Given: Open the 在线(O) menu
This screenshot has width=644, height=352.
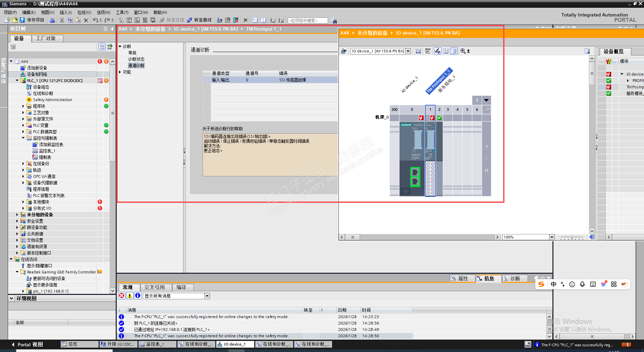Looking at the screenshot, I should click(84, 12).
